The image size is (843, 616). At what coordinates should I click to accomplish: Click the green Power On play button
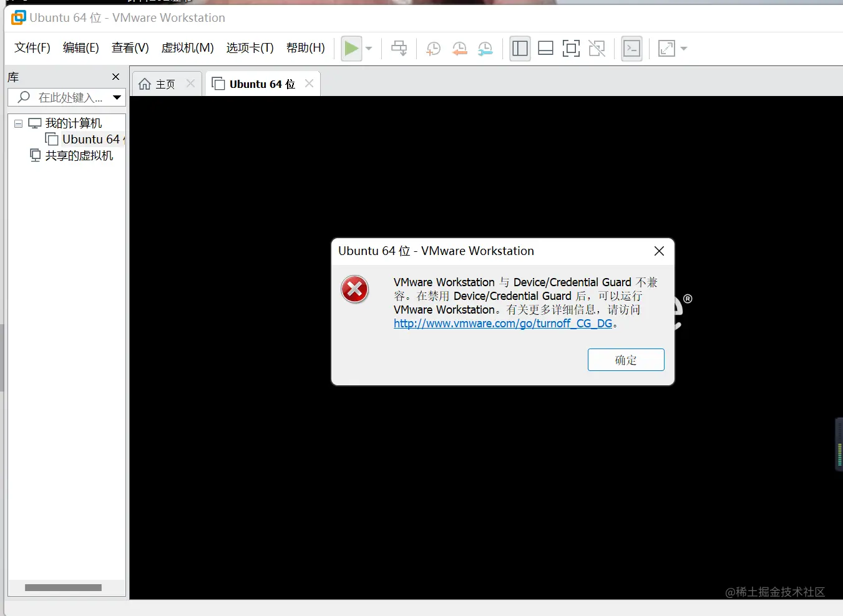[351, 49]
